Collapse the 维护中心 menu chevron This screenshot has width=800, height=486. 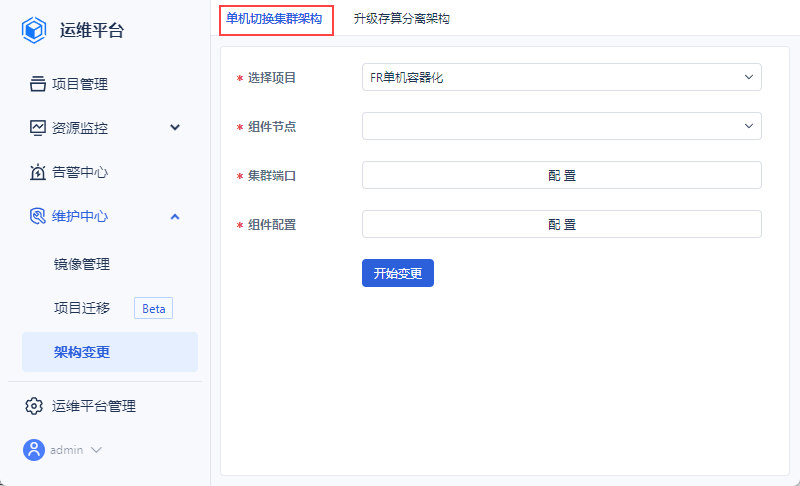pos(175,216)
